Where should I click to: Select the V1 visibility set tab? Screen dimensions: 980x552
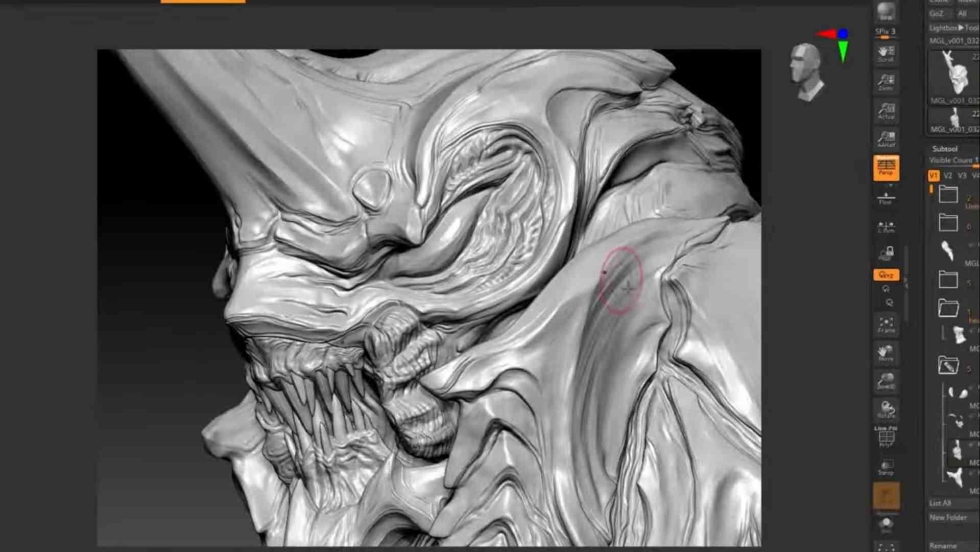(934, 176)
